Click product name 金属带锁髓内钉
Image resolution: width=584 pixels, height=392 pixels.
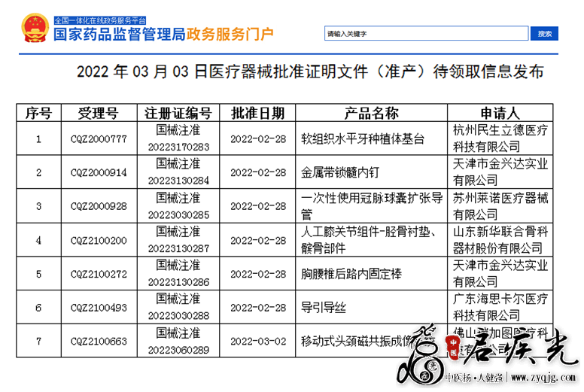coord(340,172)
